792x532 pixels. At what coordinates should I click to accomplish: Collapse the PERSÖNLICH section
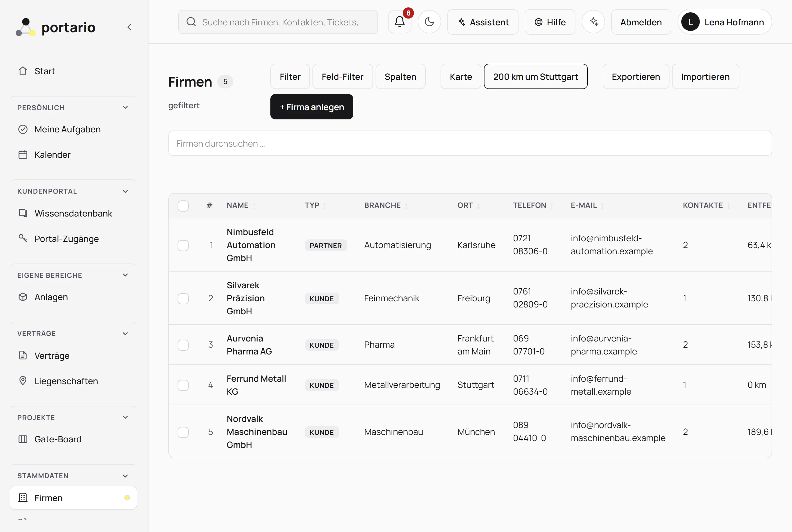pyautogui.click(x=125, y=108)
